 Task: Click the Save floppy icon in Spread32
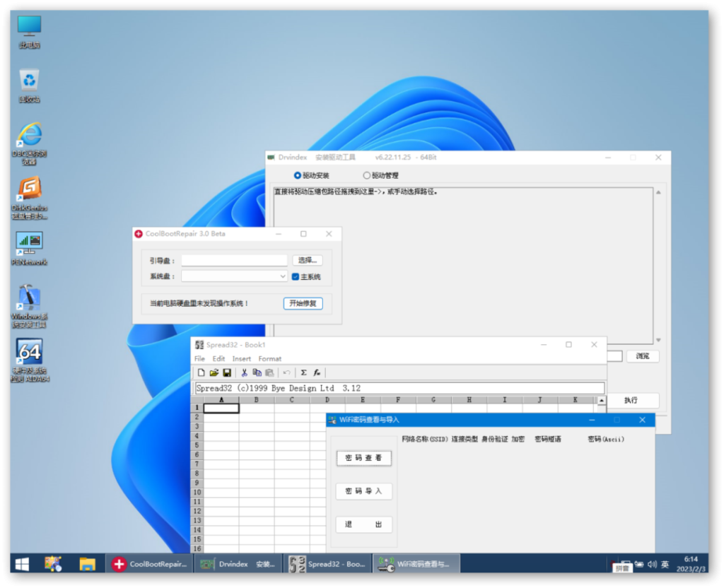point(227,372)
